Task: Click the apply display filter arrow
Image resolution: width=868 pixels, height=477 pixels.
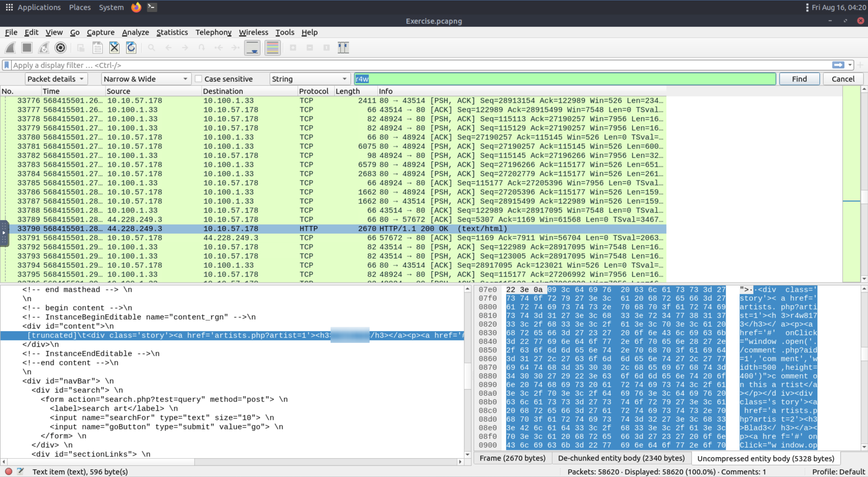Action: [838, 65]
